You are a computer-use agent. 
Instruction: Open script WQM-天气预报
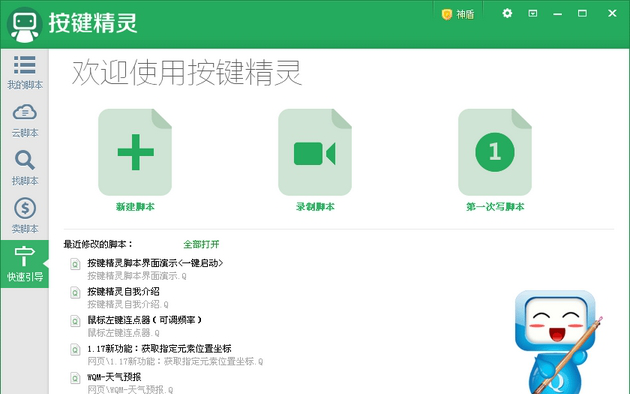(x=114, y=377)
